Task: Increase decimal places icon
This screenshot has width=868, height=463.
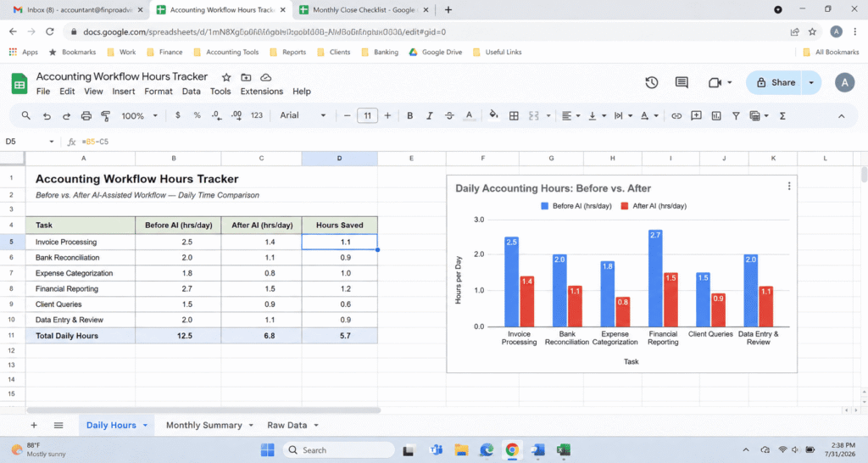Action: [236, 115]
